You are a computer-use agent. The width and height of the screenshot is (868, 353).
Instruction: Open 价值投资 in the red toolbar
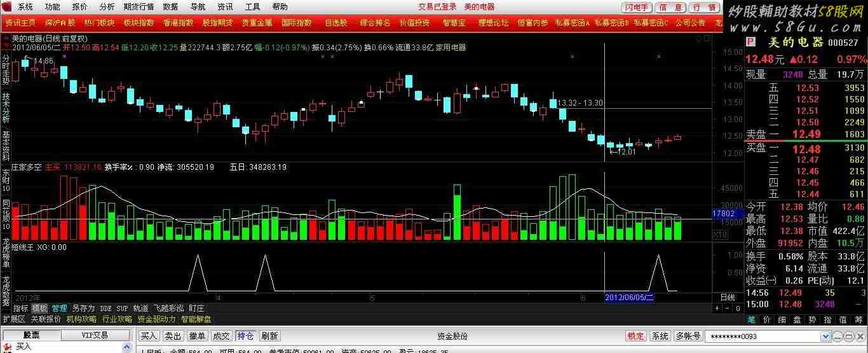pyautogui.click(x=414, y=22)
